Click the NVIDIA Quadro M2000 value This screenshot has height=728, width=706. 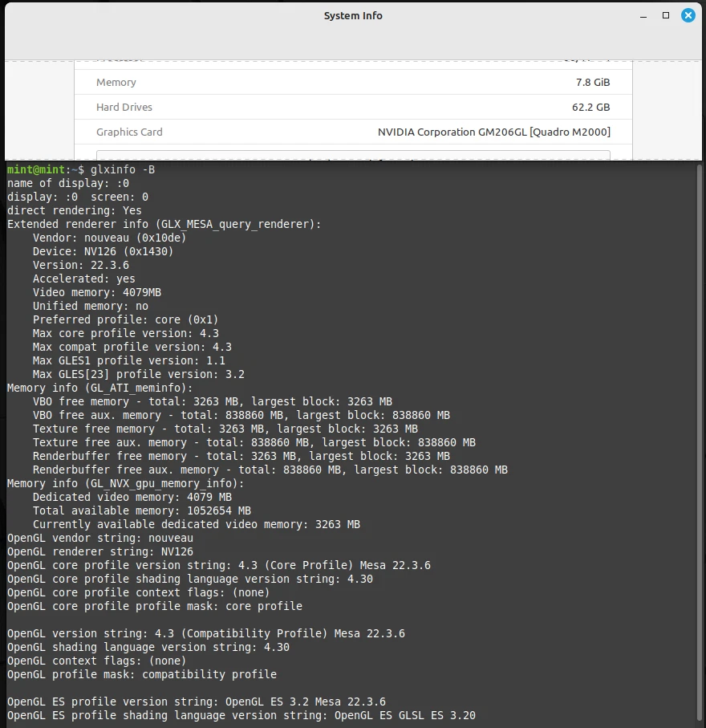tap(493, 132)
